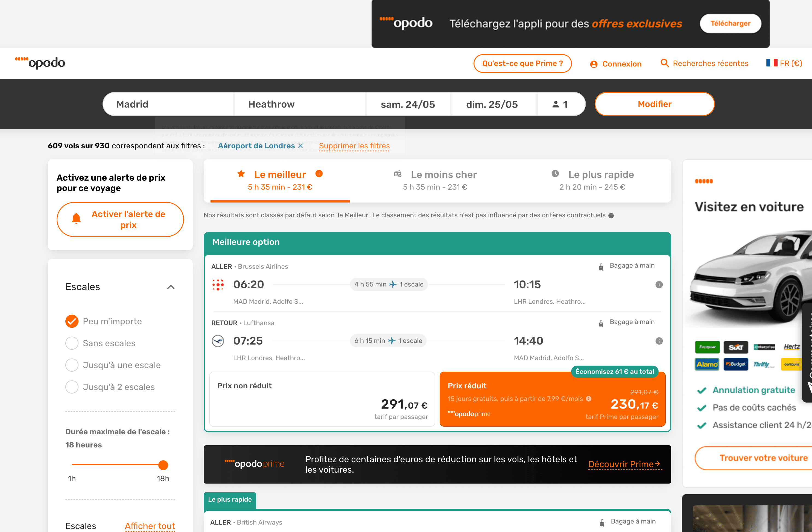Remove Aéroport de Londres filter with X

(x=300, y=146)
